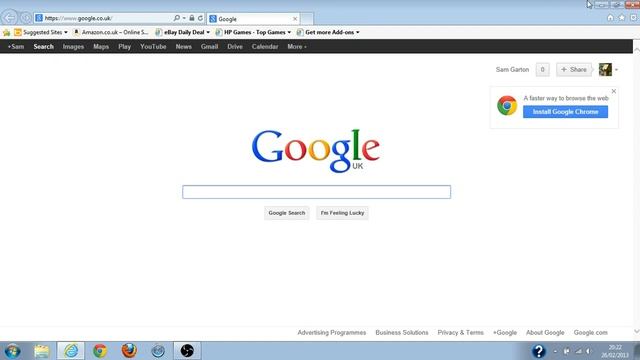Image resolution: width=640 pixels, height=360 pixels.
Task: Expand the eBay Daily Deal dropdown
Action: (x=208, y=32)
